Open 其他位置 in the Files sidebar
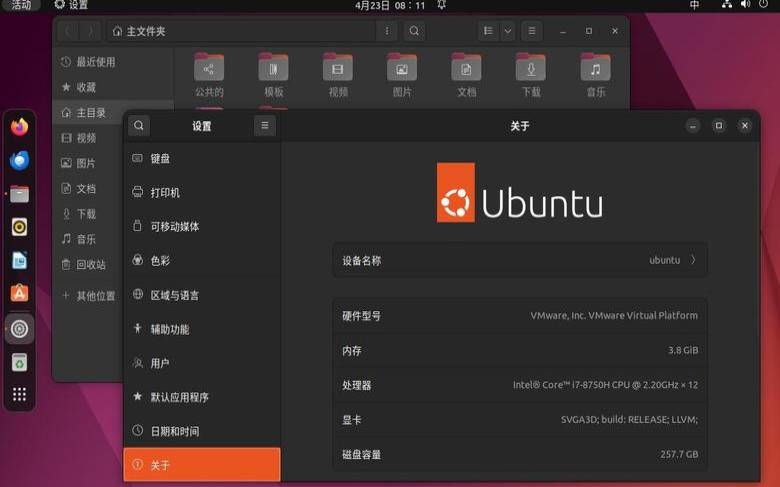The width and height of the screenshot is (780, 487). coord(89,296)
